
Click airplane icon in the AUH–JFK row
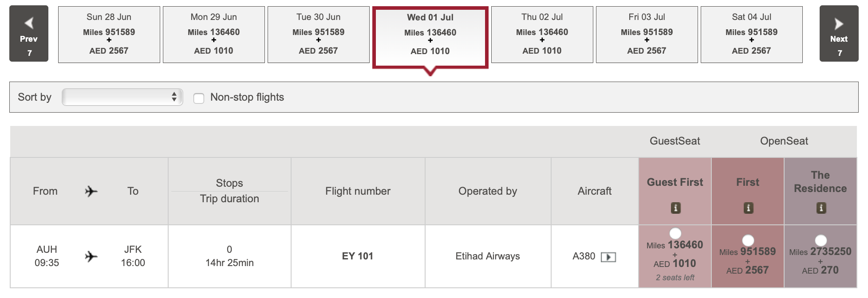coord(91,256)
